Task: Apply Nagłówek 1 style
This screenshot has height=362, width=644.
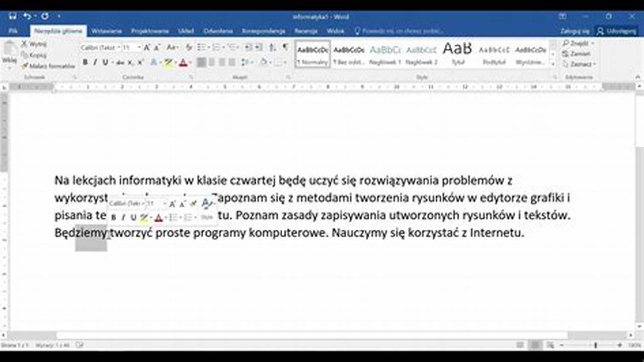Action: [385, 54]
